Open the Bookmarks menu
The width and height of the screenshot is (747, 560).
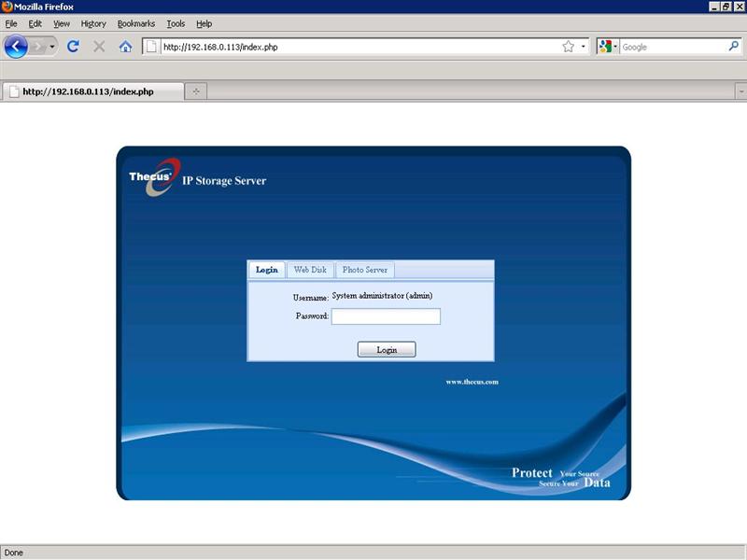[135, 23]
